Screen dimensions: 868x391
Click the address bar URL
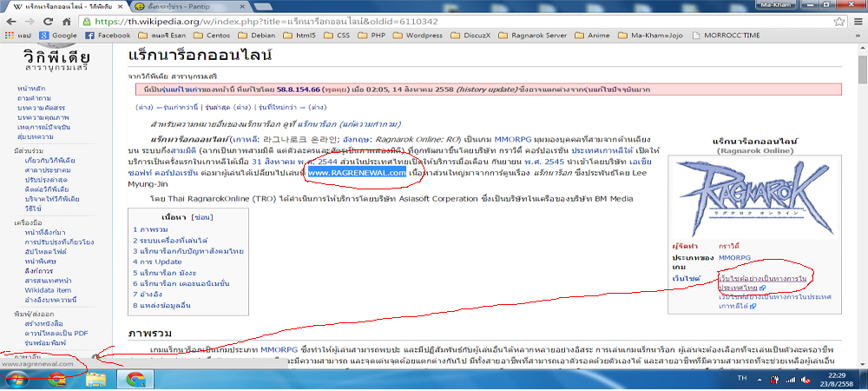266,22
